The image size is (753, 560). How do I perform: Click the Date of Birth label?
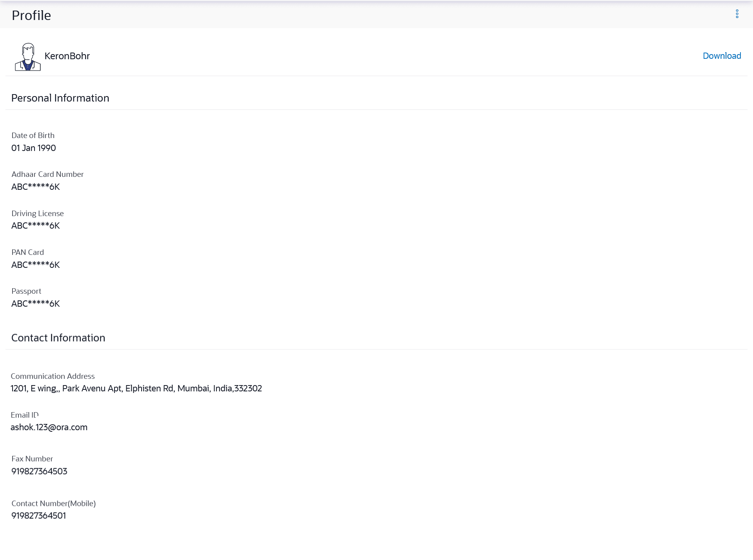click(33, 136)
